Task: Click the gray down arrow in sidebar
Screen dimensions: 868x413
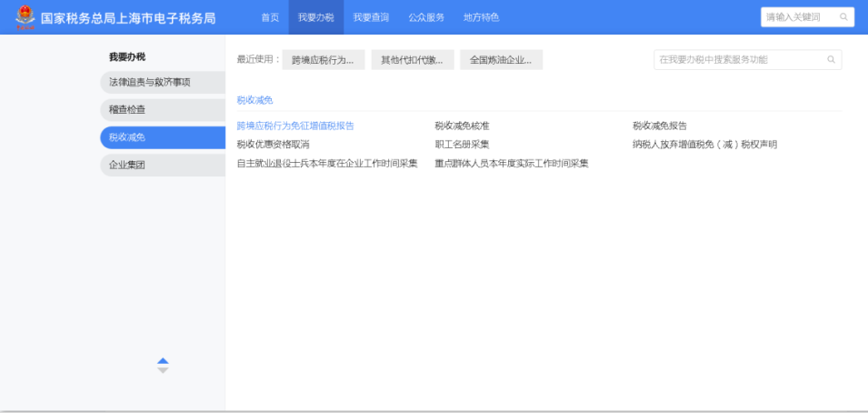Action: click(x=163, y=370)
